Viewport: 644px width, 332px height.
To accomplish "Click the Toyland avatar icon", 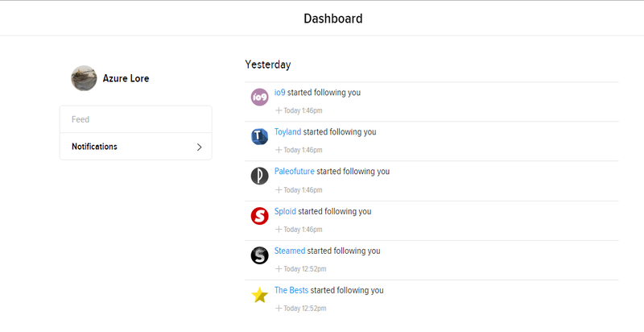I will tap(259, 136).
